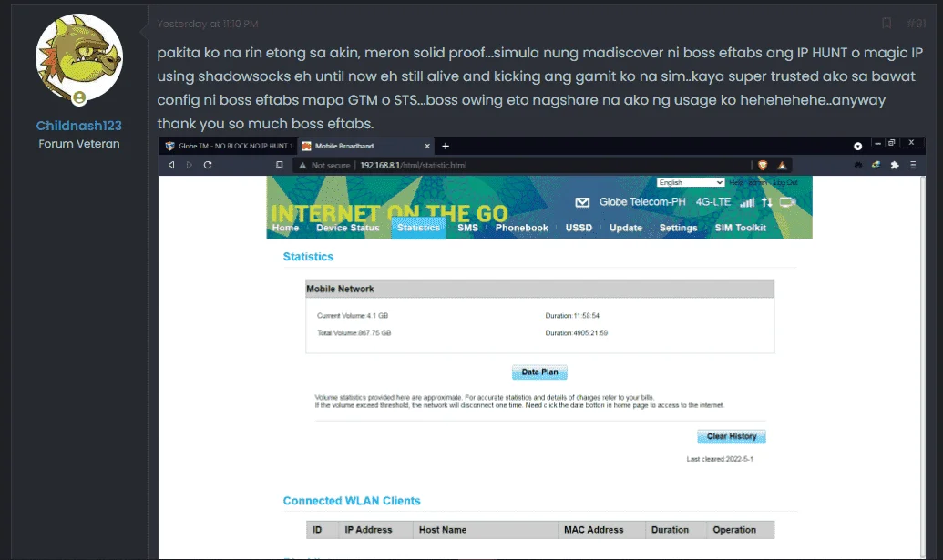Click the SMS envelope status icon
943x560 pixels.
[x=582, y=202]
